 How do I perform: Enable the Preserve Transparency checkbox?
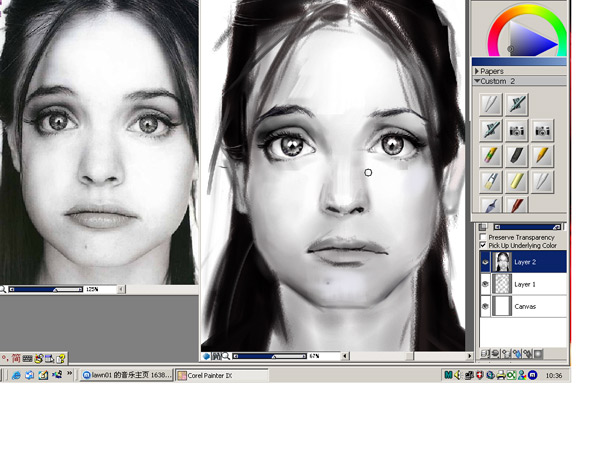coord(483,237)
